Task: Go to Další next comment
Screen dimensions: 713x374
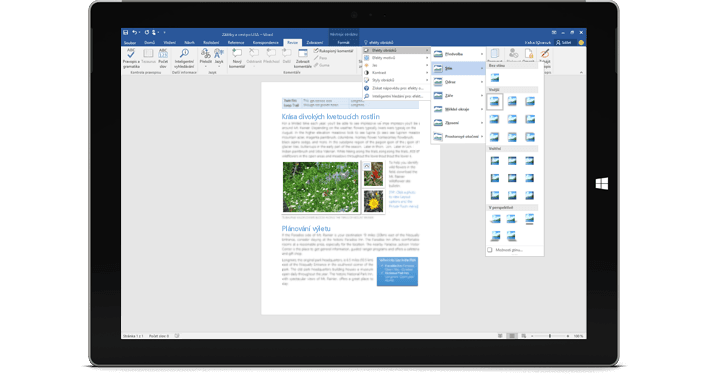Action: tap(286, 56)
